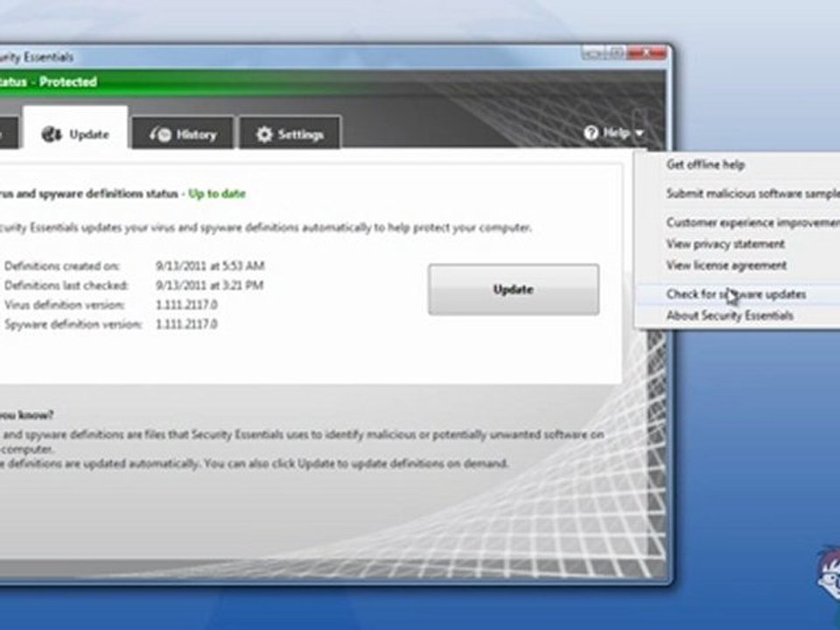Screen dimensions: 840x630
Task: Click definitions created date 9/13/2011 at 5:53 AM
Action: (x=209, y=266)
